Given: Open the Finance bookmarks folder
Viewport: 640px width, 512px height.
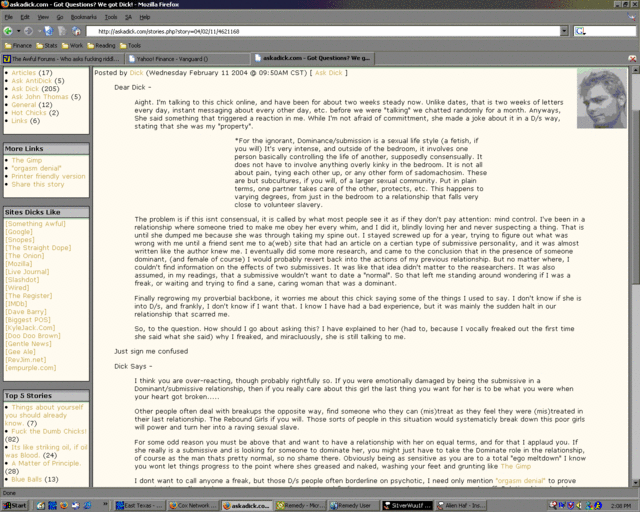Looking at the screenshot, I should pyautogui.click(x=18, y=45).
